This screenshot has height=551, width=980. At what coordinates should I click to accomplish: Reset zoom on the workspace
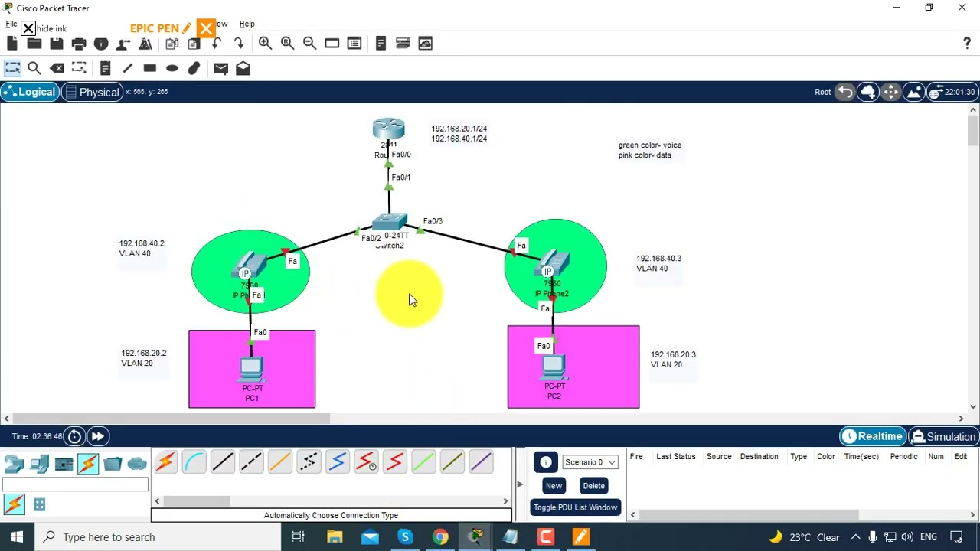coord(287,44)
